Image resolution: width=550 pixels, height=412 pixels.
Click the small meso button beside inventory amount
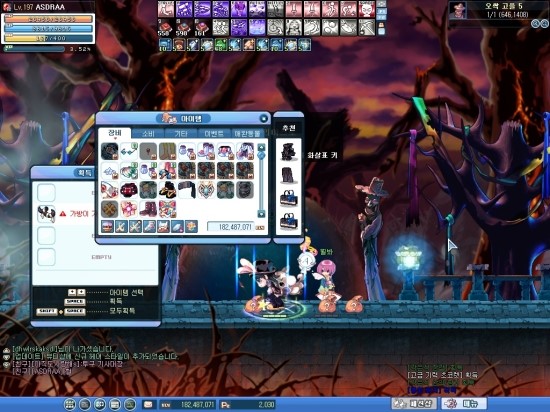coord(260,228)
